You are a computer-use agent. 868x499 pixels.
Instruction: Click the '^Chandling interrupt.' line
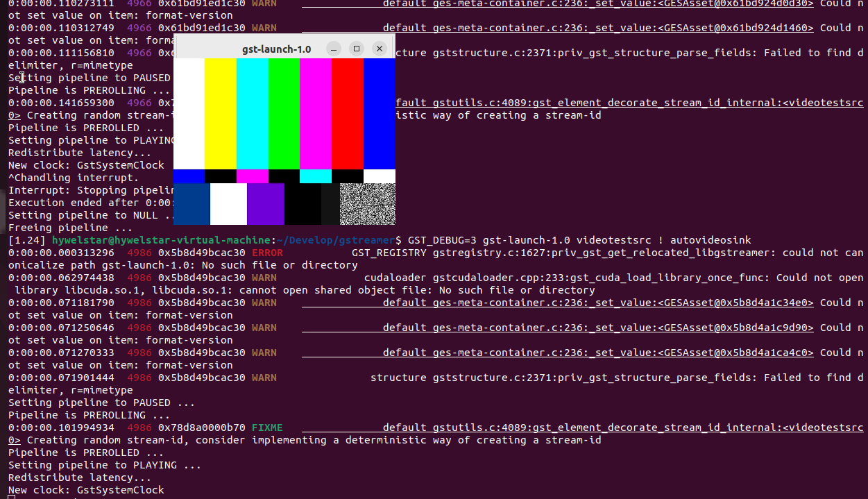[74, 178]
